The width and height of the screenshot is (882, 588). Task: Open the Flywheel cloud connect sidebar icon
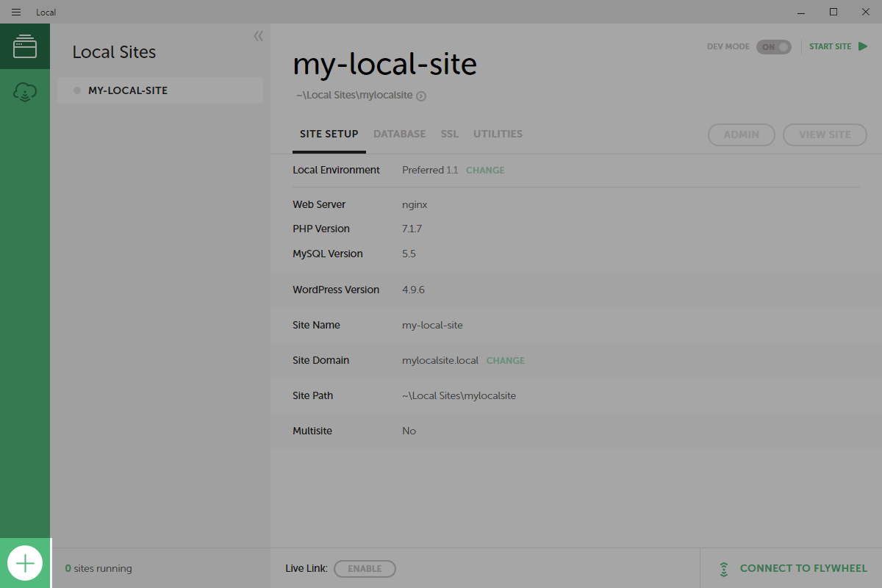click(x=25, y=93)
